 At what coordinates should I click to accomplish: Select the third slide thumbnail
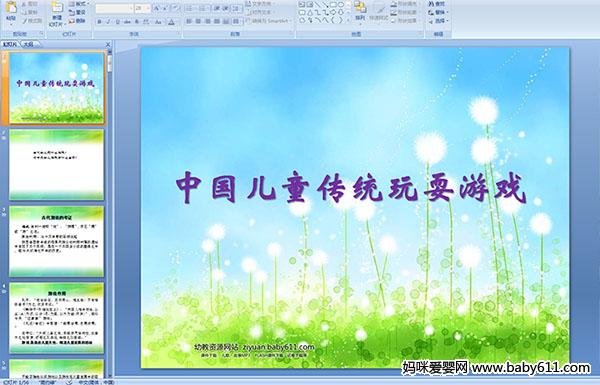[x=57, y=241]
